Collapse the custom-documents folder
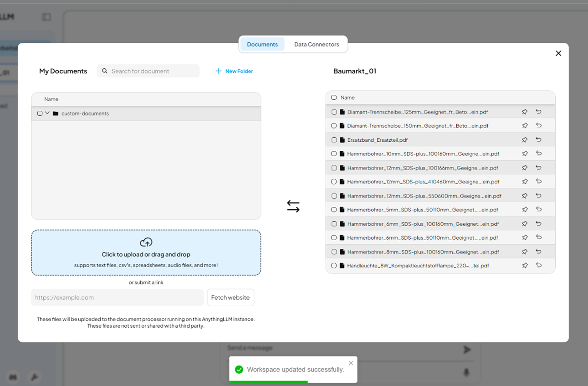 click(x=47, y=113)
